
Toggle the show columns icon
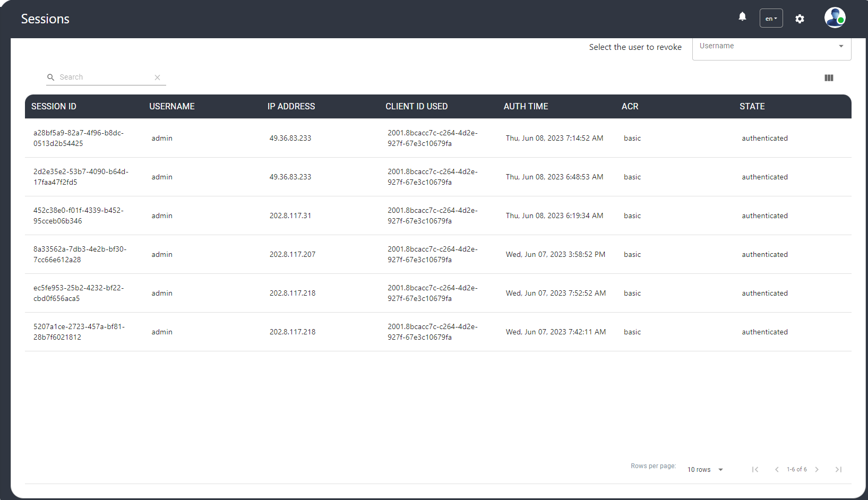pos(829,78)
